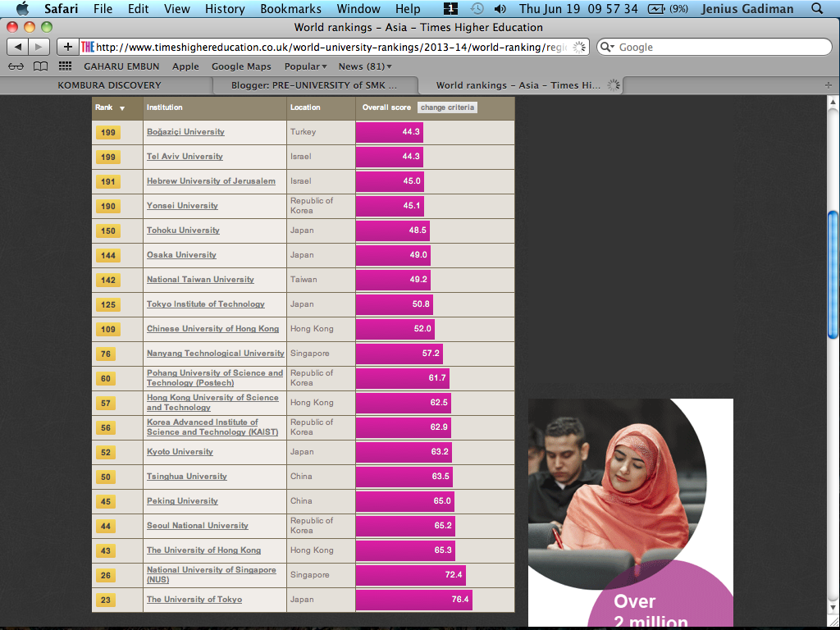Go forward with the forward arrow

coord(39,47)
